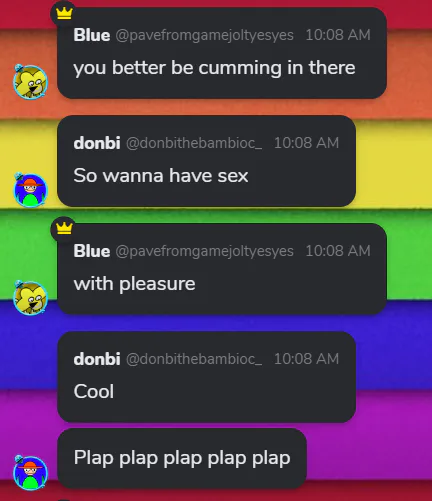This screenshot has height=501, width=432.
Task: Click the 10:08 AM timestamp on the first message
Action: coord(338,35)
